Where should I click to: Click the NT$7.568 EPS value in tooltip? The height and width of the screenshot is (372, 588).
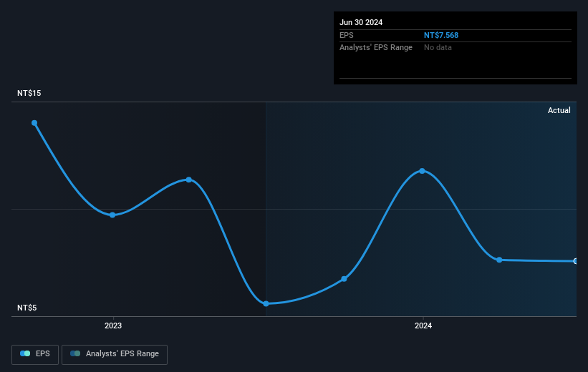[x=441, y=35]
